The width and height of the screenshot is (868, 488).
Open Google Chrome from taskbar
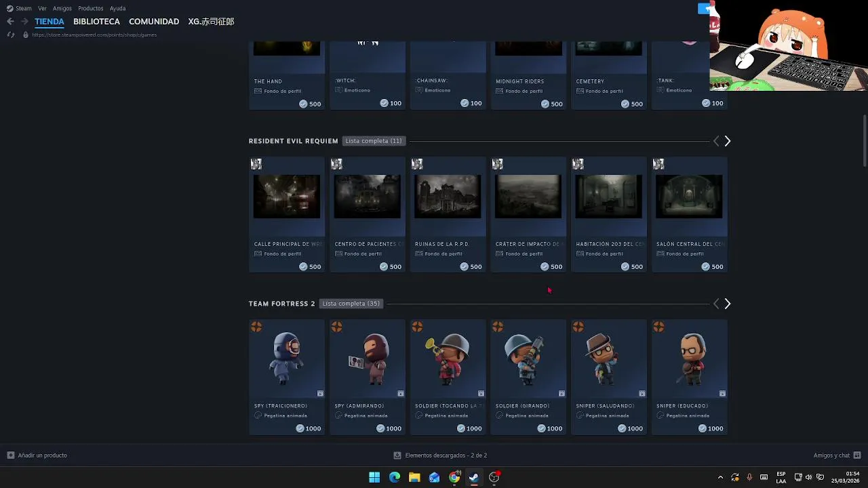[454, 477]
